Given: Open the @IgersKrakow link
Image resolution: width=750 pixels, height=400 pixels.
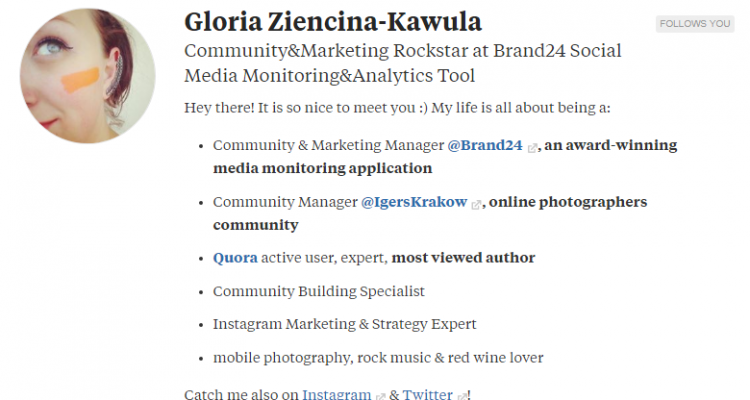Looking at the screenshot, I should (x=414, y=202).
